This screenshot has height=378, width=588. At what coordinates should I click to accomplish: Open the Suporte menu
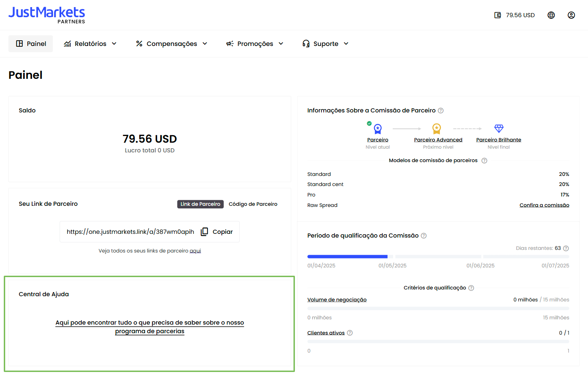(x=326, y=44)
